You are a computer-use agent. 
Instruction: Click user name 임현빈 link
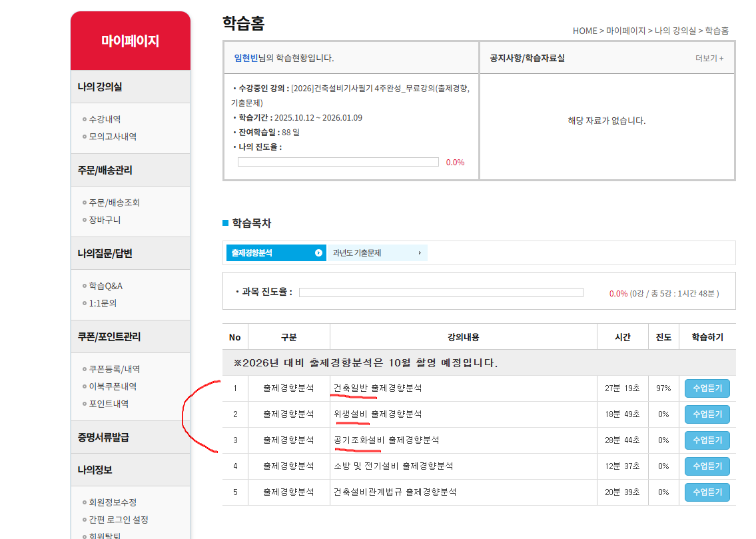point(246,58)
